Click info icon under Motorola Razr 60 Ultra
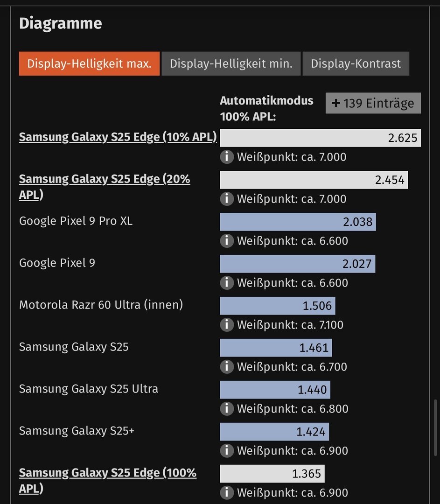Image resolution: width=440 pixels, height=504 pixels. click(226, 325)
